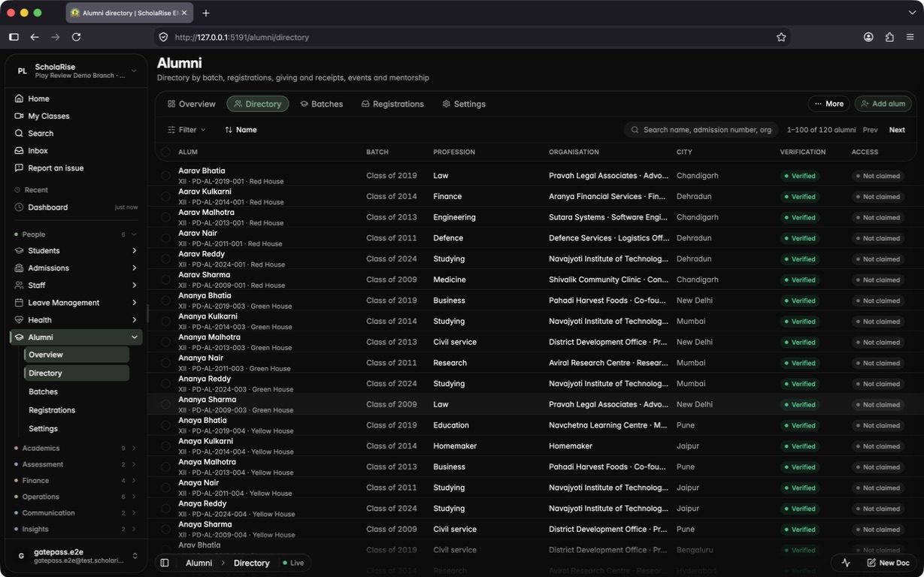Click the Admissions building icon
The height and width of the screenshot is (577, 924).
[20, 267]
